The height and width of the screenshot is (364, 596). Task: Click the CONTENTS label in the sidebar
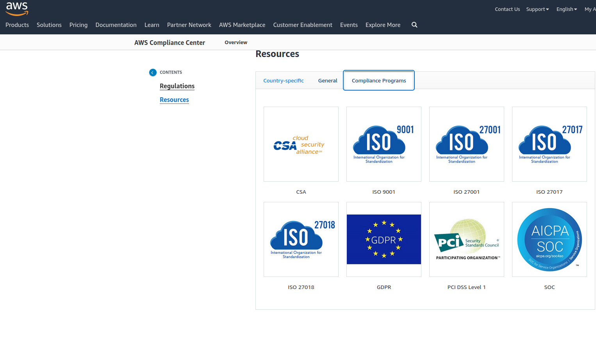[x=171, y=72]
